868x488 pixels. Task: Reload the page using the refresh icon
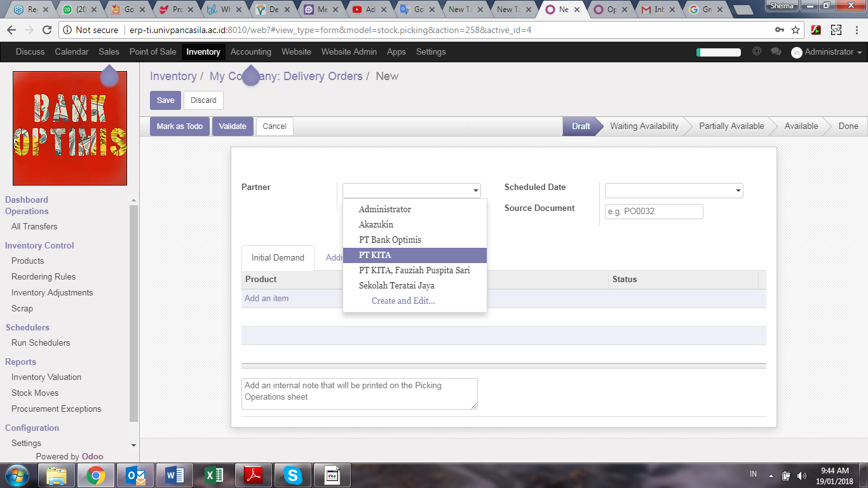tap(46, 30)
